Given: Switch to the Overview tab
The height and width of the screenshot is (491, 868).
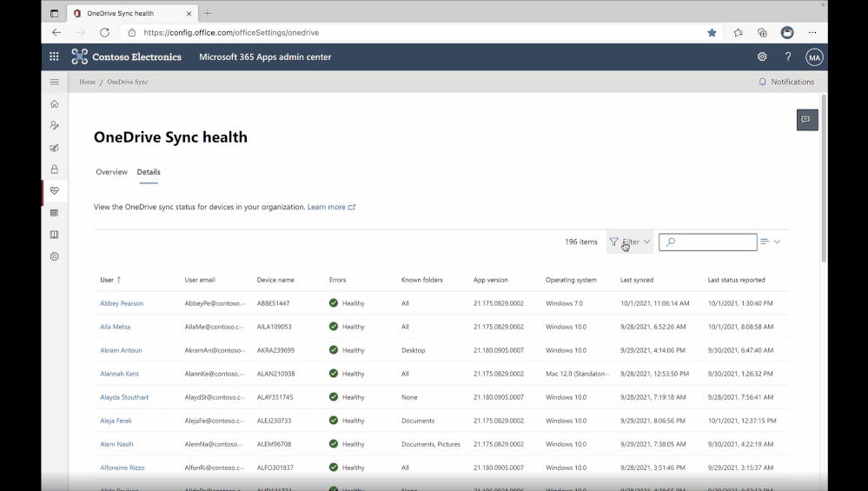Looking at the screenshot, I should tap(111, 172).
